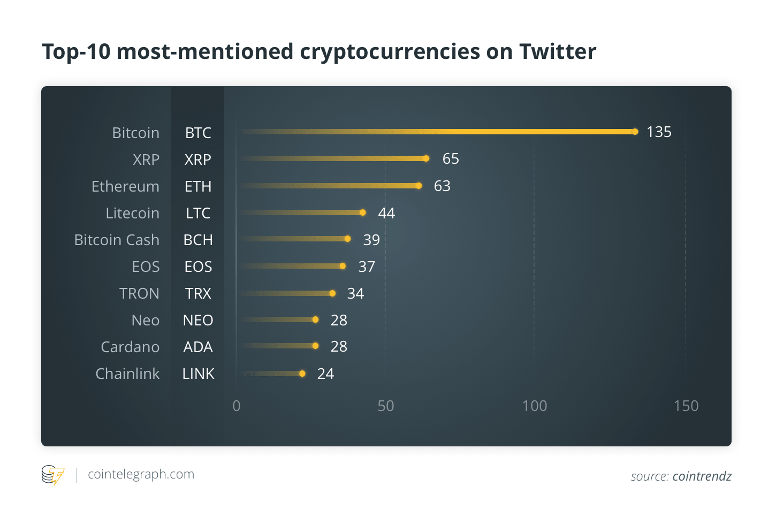776x532 pixels.
Task: Select the LINK ticker label
Action: point(198,374)
